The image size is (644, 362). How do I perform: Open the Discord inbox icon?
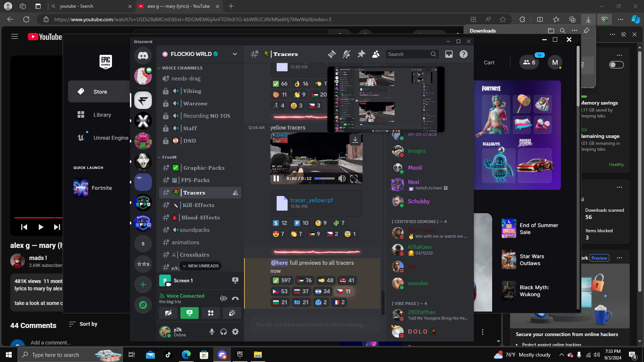(x=449, y=54)
